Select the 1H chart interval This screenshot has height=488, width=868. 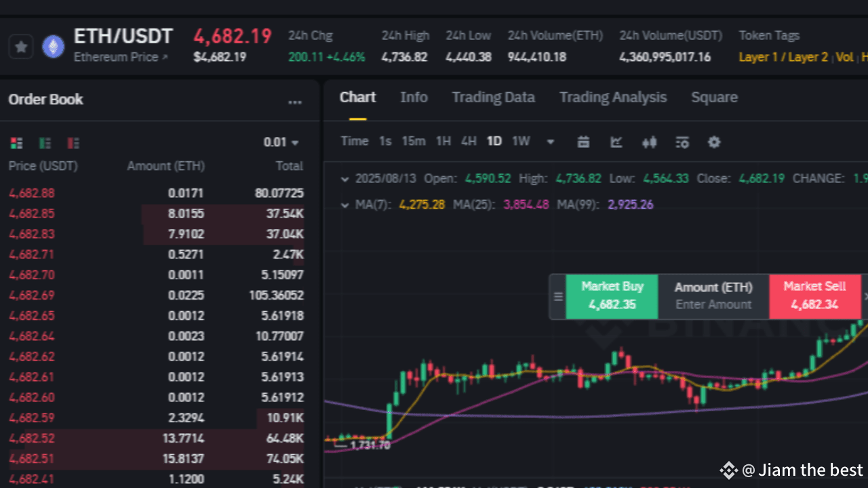point(443,141)
